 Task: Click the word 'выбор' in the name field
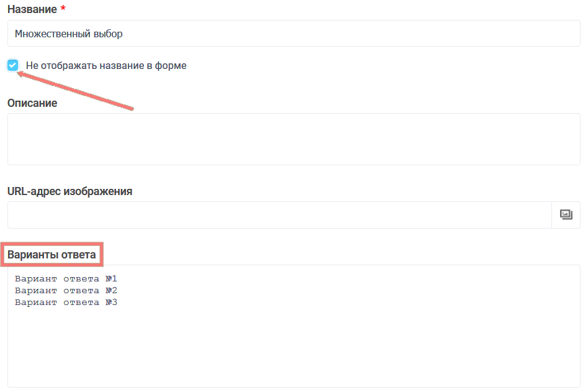(x=108, y=34)
